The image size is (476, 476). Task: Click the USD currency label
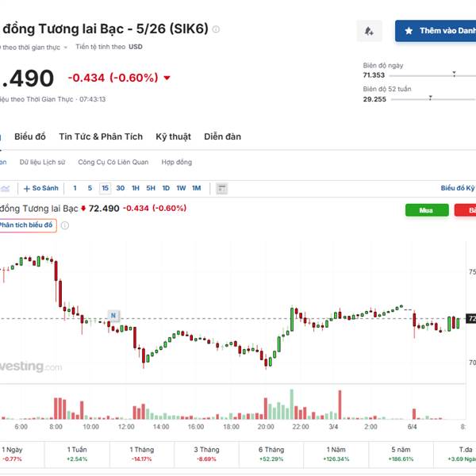click(x=136, y=47)
